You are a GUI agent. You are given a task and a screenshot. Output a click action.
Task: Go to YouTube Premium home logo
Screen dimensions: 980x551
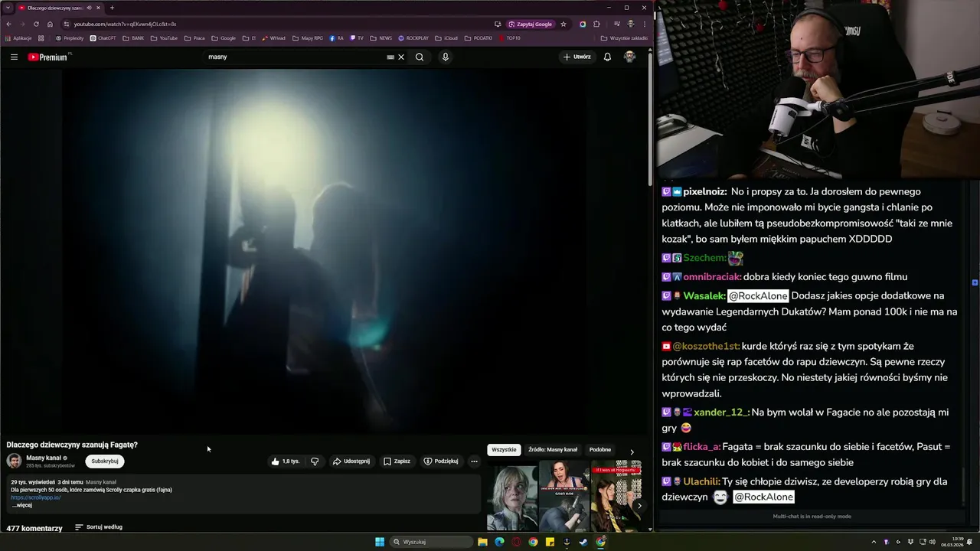(x=49, y=57)
